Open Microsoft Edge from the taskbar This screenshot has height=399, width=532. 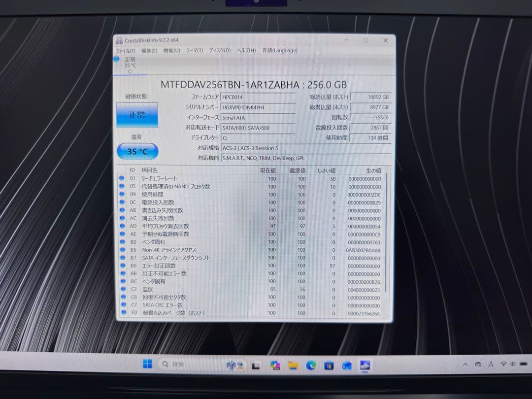point(311,365)
